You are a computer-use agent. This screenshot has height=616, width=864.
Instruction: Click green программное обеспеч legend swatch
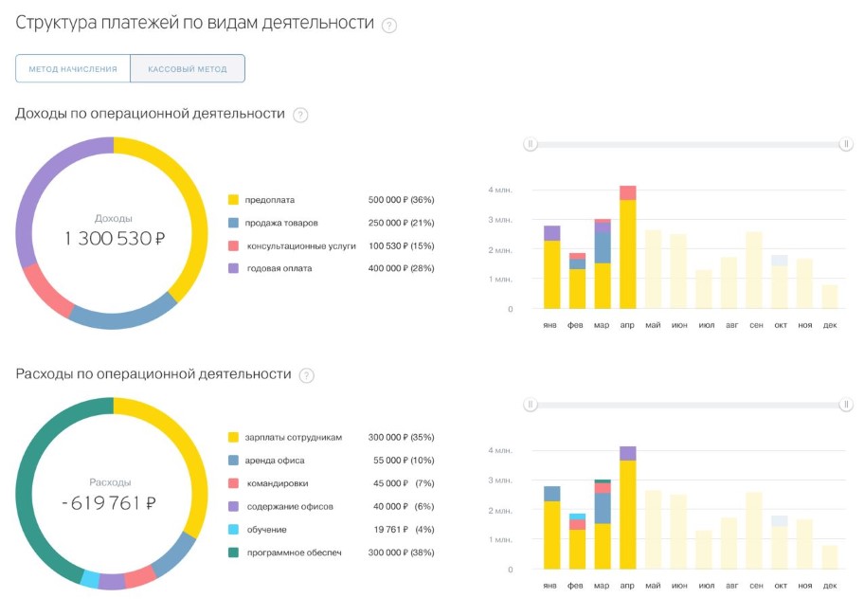[x=233, y=553]
